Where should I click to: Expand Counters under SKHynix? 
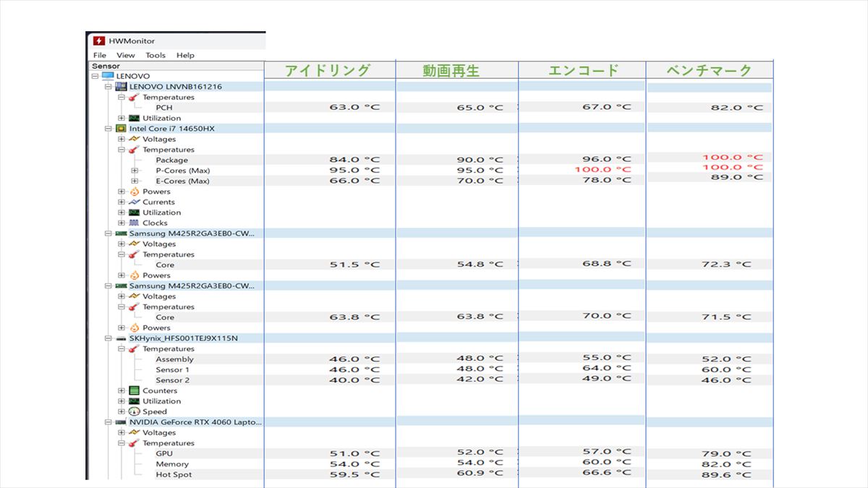[122, 391]
